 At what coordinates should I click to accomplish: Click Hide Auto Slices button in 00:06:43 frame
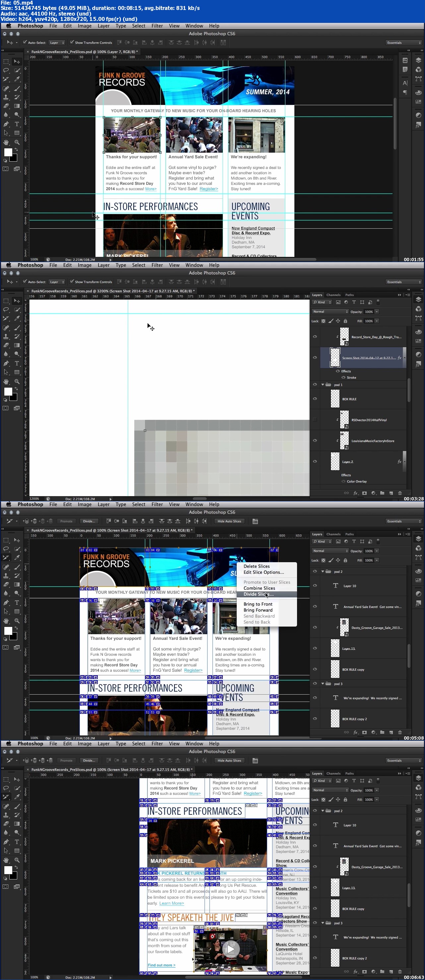pyautogui.click(x=229, y=761)
